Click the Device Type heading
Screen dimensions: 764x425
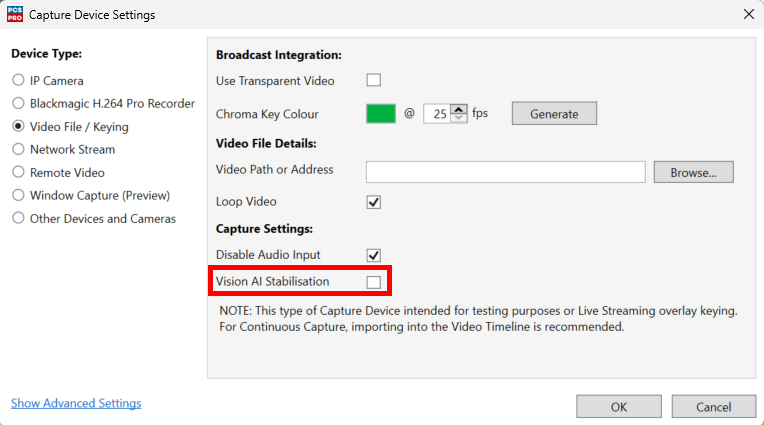[46, 54]
